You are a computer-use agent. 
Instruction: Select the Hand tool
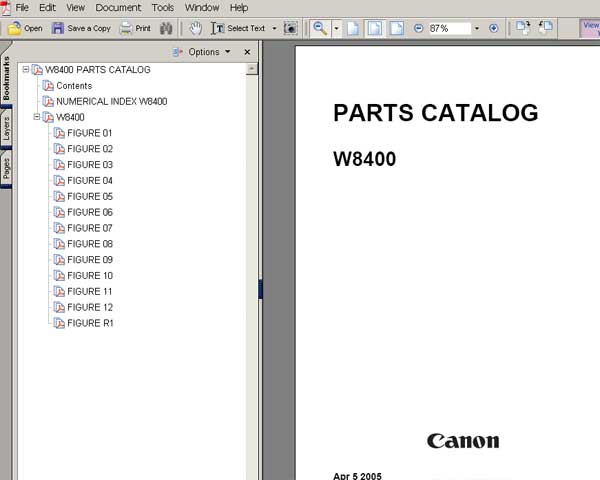click(x=196, y=28)
